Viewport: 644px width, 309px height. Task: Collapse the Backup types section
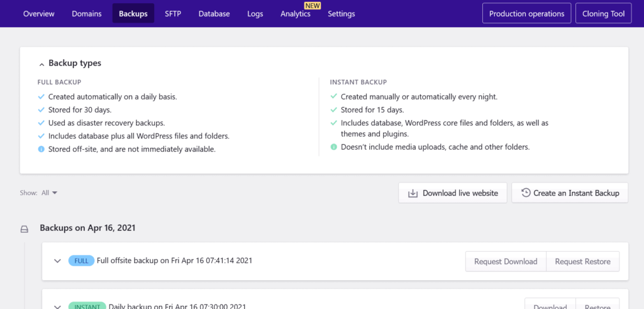[x=42, y=64]
